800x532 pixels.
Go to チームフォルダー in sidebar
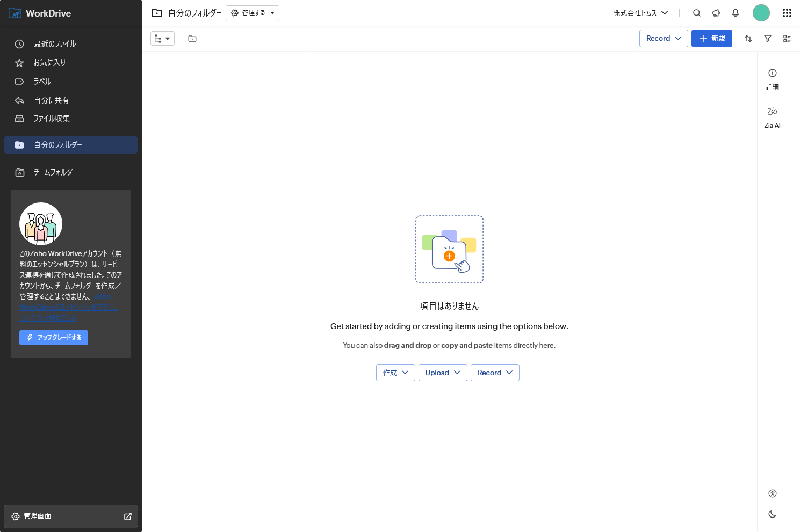(x=55, y=172)
